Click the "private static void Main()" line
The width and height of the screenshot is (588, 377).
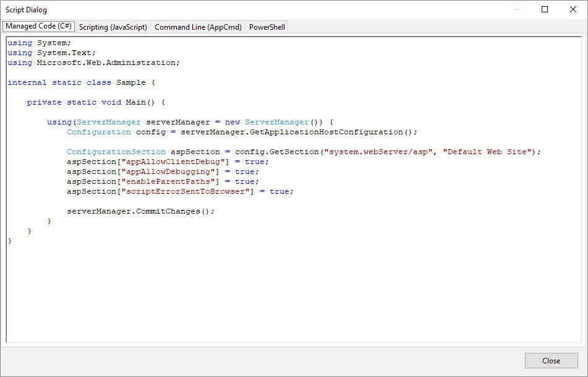96,102
